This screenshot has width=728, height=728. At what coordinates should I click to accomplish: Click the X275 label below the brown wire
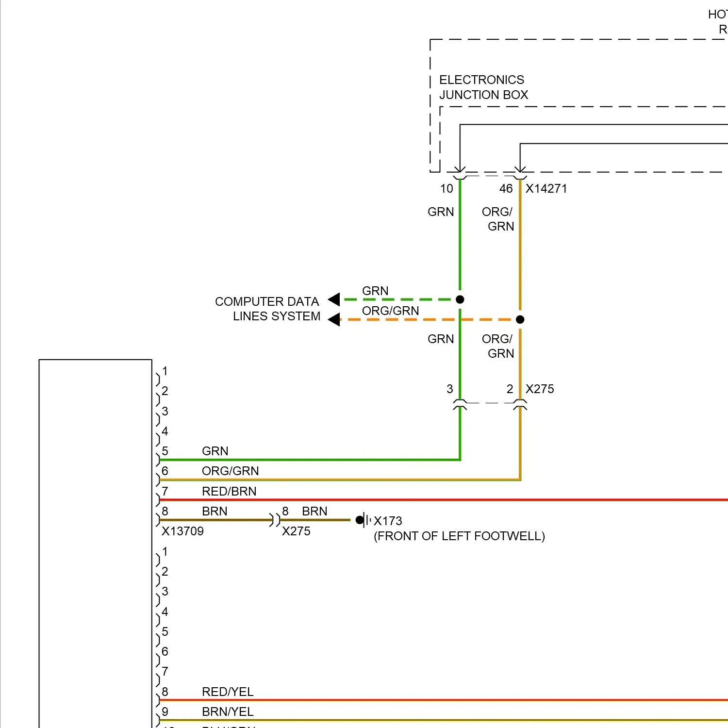(x=296, y=531)
